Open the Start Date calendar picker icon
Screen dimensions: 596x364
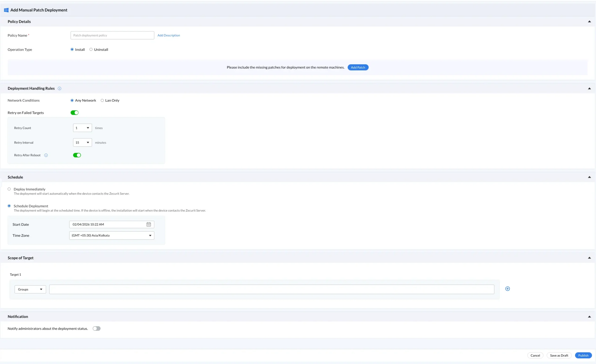pos(149,224)
